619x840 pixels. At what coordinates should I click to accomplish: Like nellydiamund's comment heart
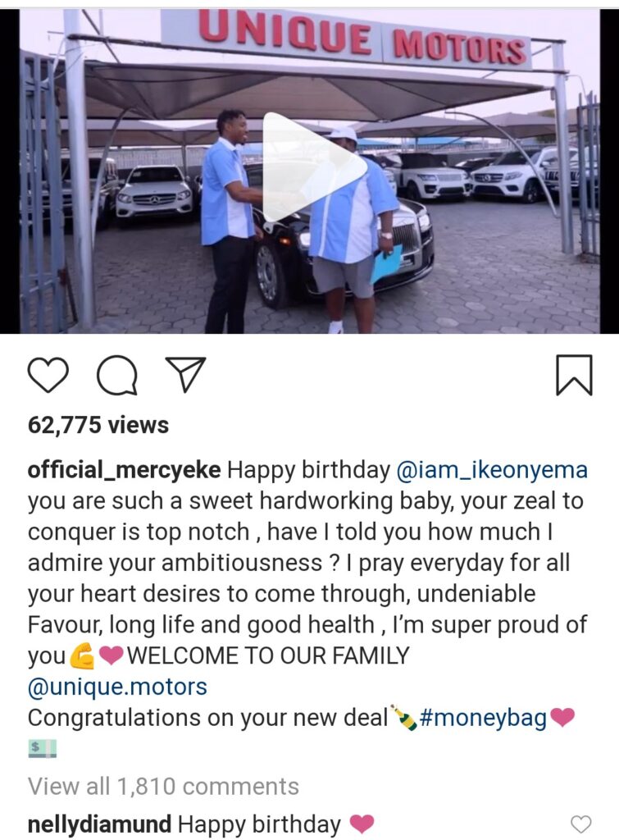pyautogui.click(x=581, y=824)
